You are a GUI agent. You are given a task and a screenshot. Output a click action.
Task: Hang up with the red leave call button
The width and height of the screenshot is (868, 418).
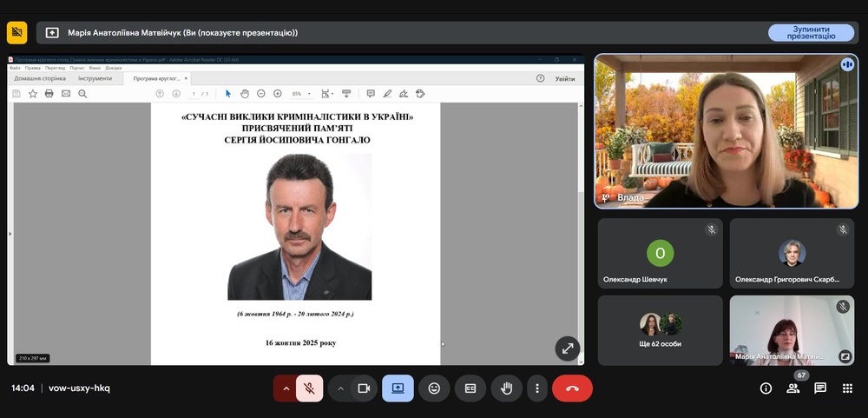pos(572,388)
